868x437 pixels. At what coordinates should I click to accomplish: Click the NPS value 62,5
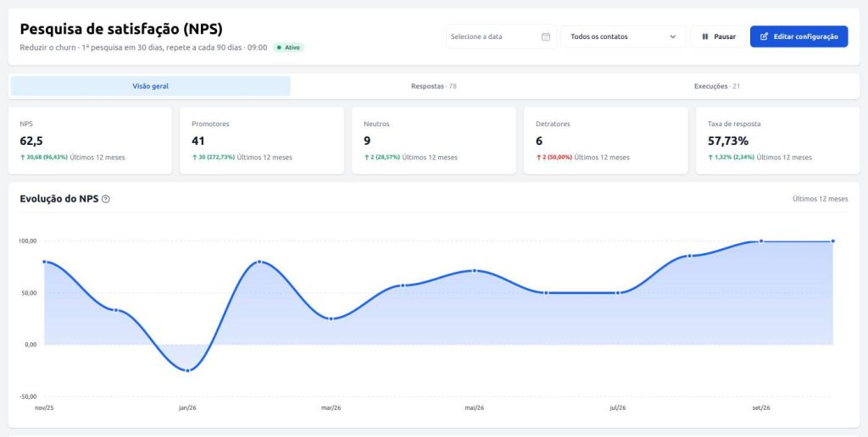31,141
